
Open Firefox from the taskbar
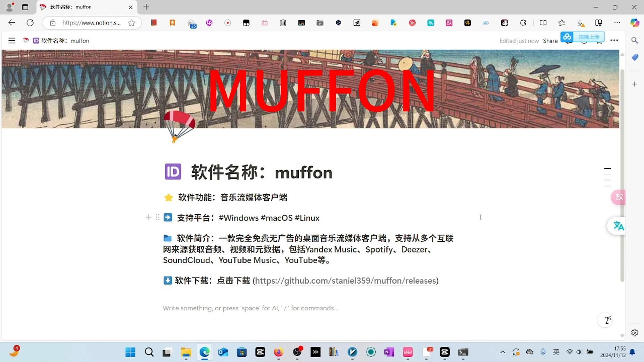click(x=278, y=352)
